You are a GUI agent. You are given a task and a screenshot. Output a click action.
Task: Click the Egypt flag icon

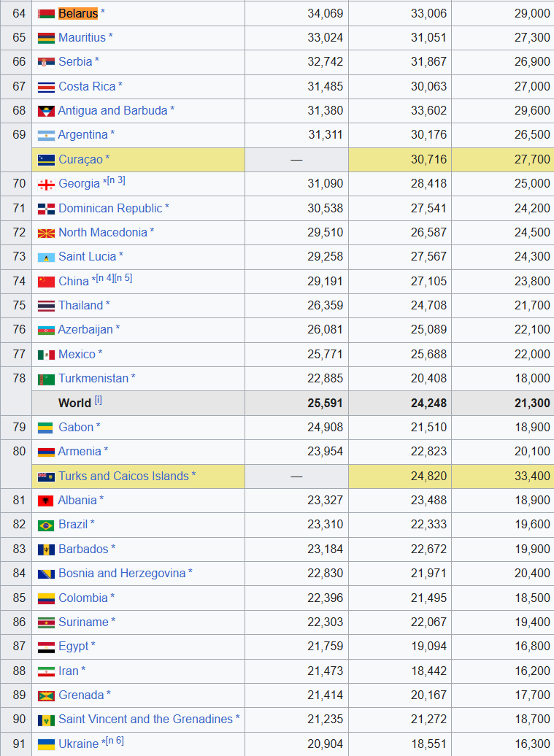coord(46,647)
